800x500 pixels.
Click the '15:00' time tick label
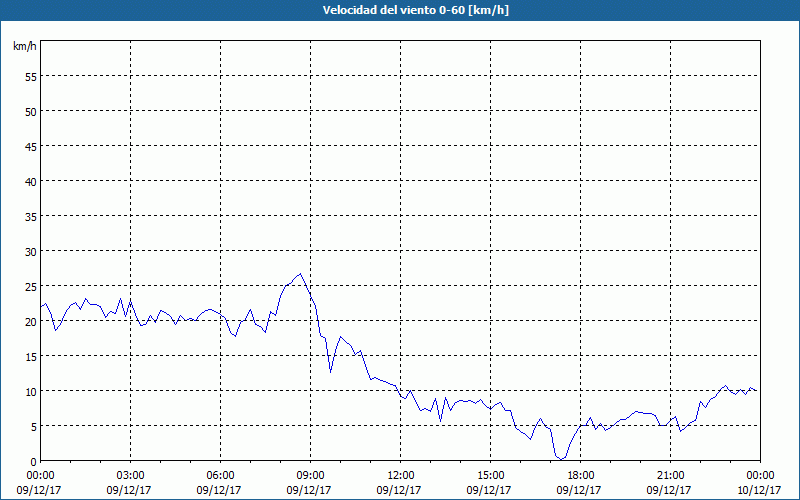point(490,476)
